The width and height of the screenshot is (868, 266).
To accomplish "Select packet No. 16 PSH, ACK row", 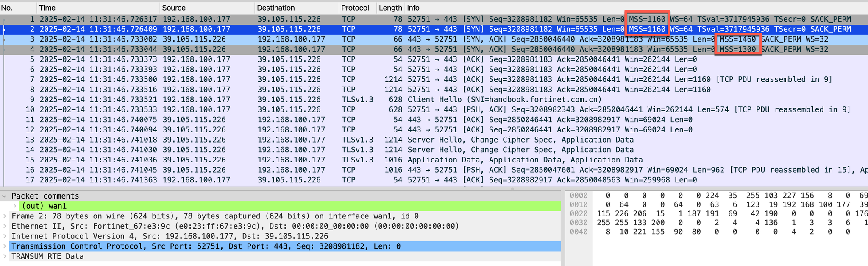I will pos(434,170).
